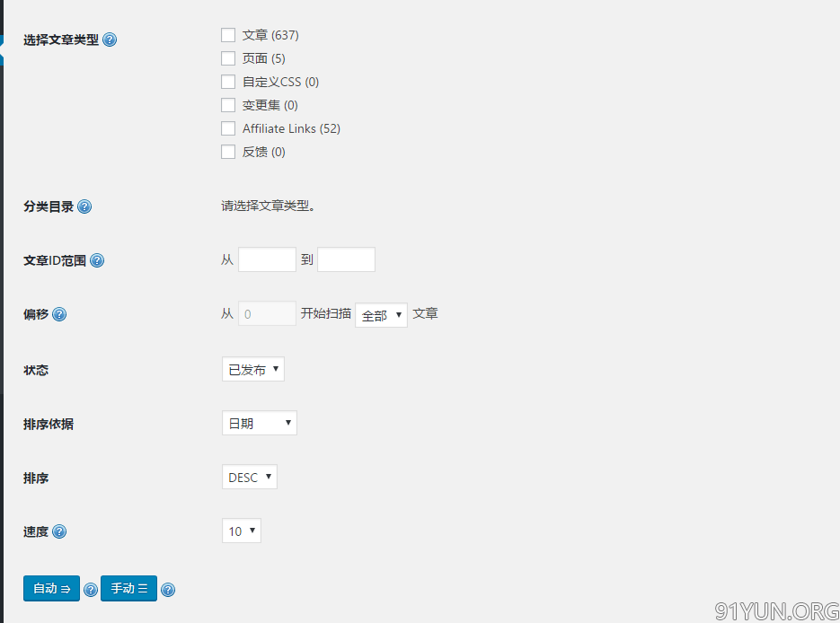Click help icon next to 选择文章类型

tap(110, 40)
